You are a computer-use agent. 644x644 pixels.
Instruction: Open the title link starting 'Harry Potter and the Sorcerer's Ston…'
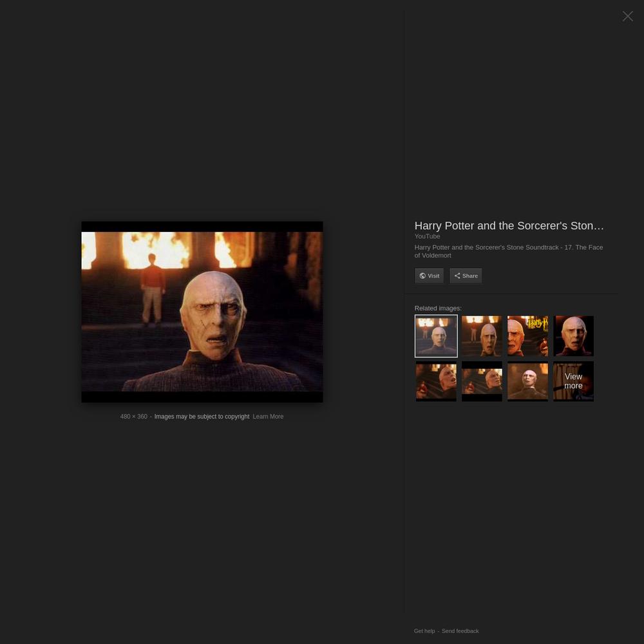coord(509,225)
